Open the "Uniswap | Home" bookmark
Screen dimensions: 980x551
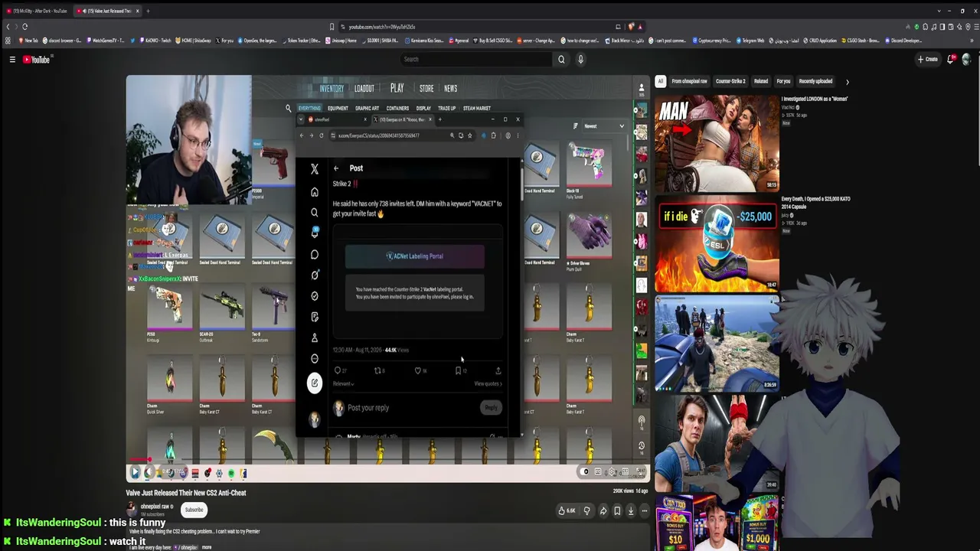(340, 41)
